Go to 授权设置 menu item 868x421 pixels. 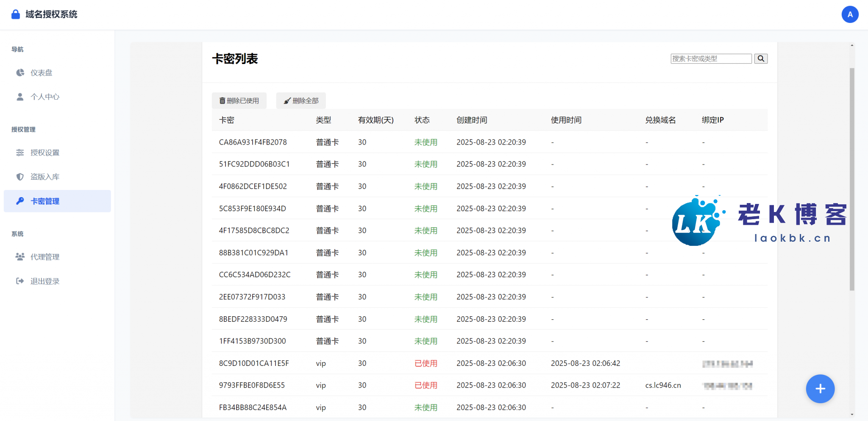45,153
